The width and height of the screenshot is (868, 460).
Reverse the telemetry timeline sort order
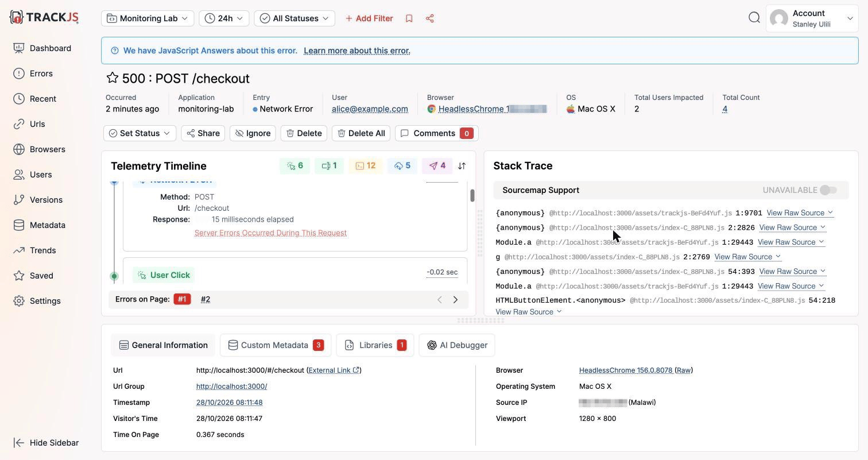click(462, 166)
